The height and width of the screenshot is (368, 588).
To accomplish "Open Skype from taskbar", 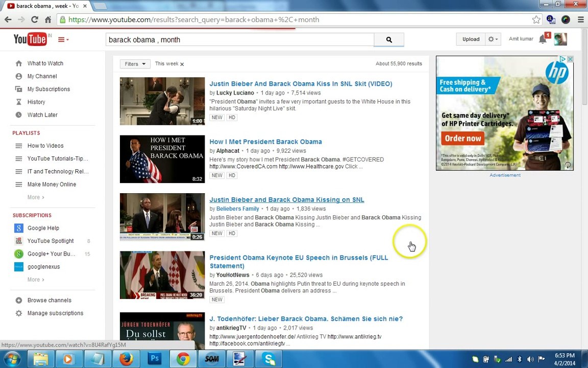I will click(268, 359).
